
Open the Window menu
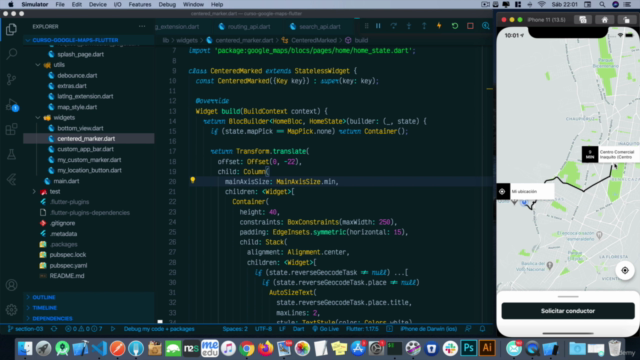pos(193,4)
